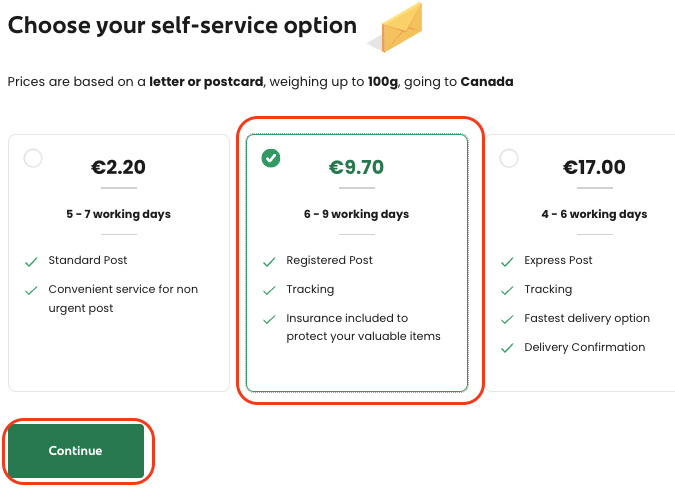The height and width of the screenshot is (495, 675).
Task: Click the checkmark beside Insurance included
Action: (x=269, y=319)
